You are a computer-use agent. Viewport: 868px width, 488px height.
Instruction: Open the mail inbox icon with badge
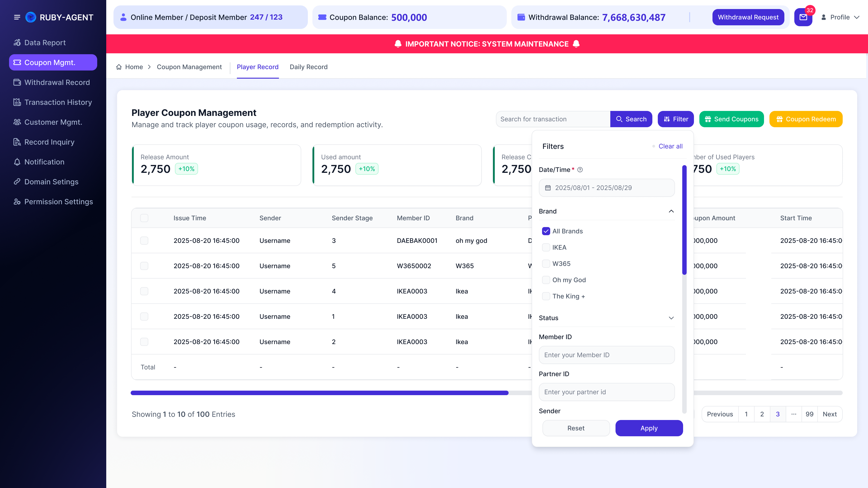[803, 17]
